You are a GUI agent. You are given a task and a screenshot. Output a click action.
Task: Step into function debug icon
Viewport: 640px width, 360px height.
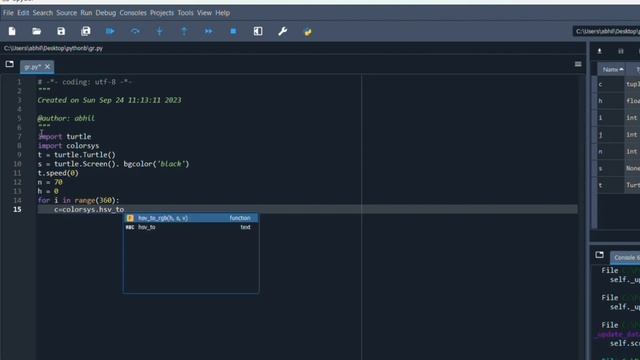[160, 31]
